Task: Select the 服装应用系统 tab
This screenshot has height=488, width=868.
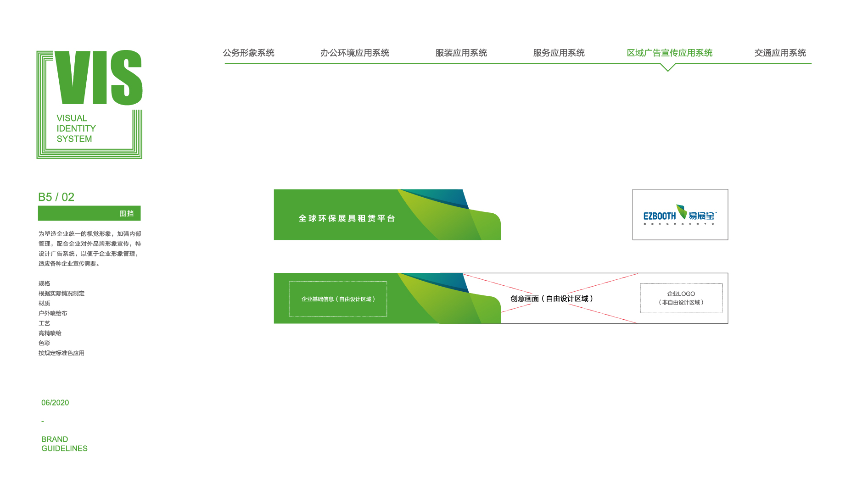Action: (461, 53)
